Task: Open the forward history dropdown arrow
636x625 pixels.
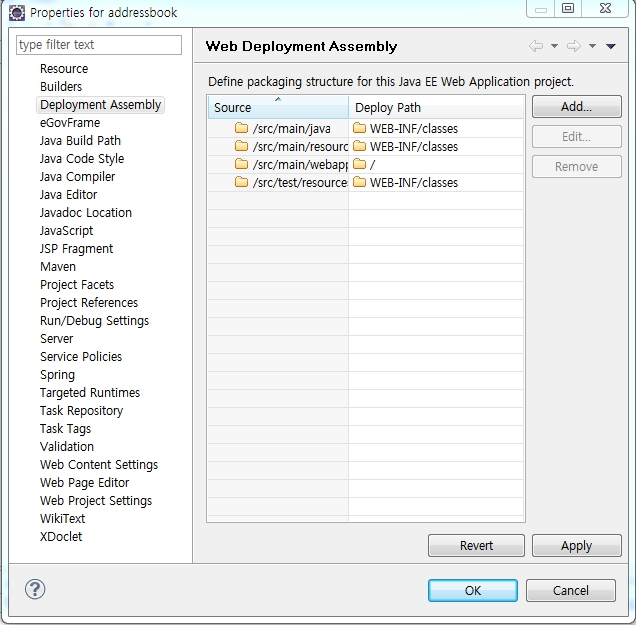Action: point(592,46)
